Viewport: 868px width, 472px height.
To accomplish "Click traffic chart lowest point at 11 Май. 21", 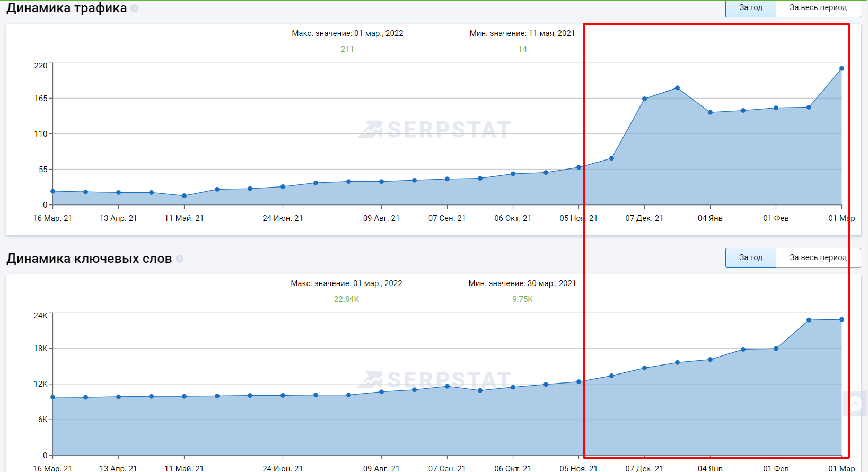I will [184, 196].
